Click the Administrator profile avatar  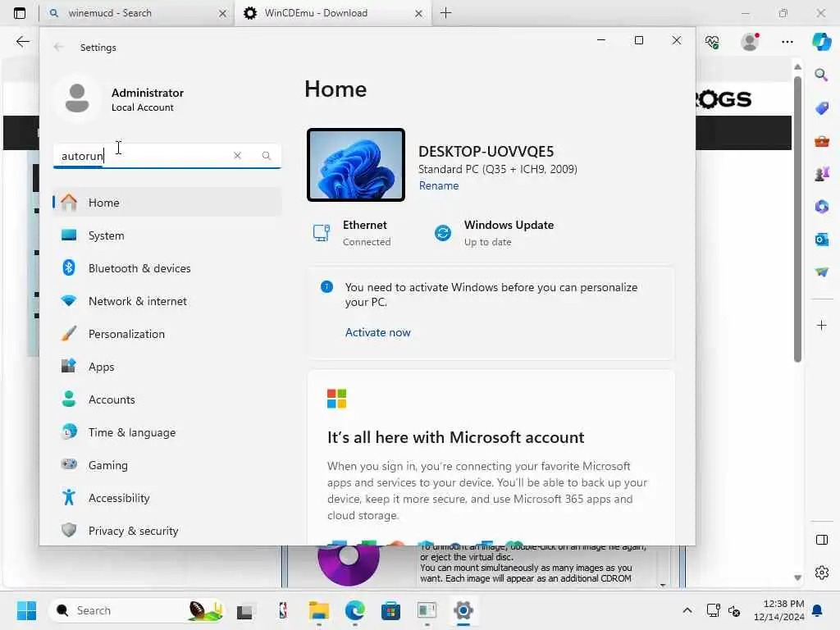click(77, 98)
